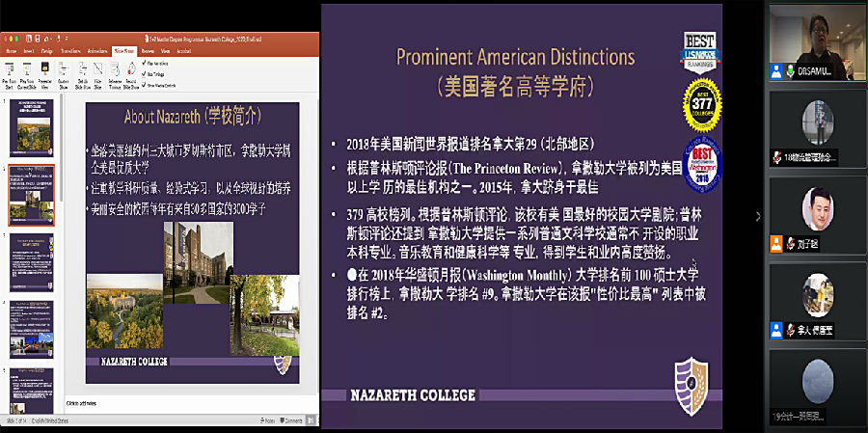868x433 pixels.
Task: Click the blue user icon on the fourth participant tile
Action: [776, 331]
